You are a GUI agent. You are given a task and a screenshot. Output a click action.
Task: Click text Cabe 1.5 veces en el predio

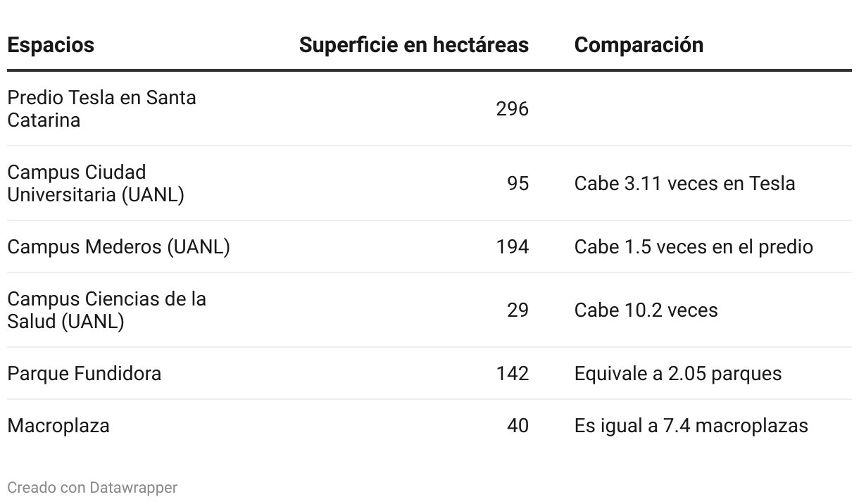(x=694, y=246)
